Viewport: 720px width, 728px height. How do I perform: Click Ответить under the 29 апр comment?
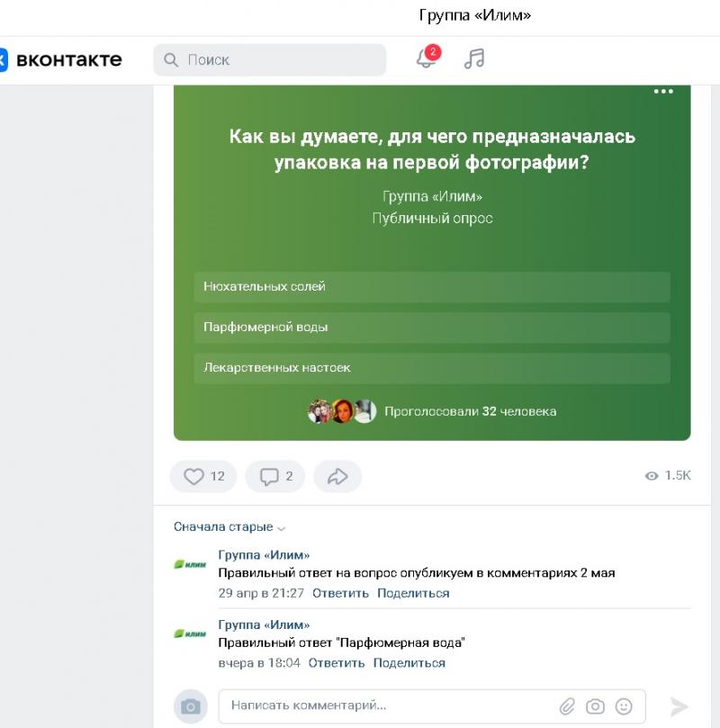pyautogui.click(x=340, y=593)
